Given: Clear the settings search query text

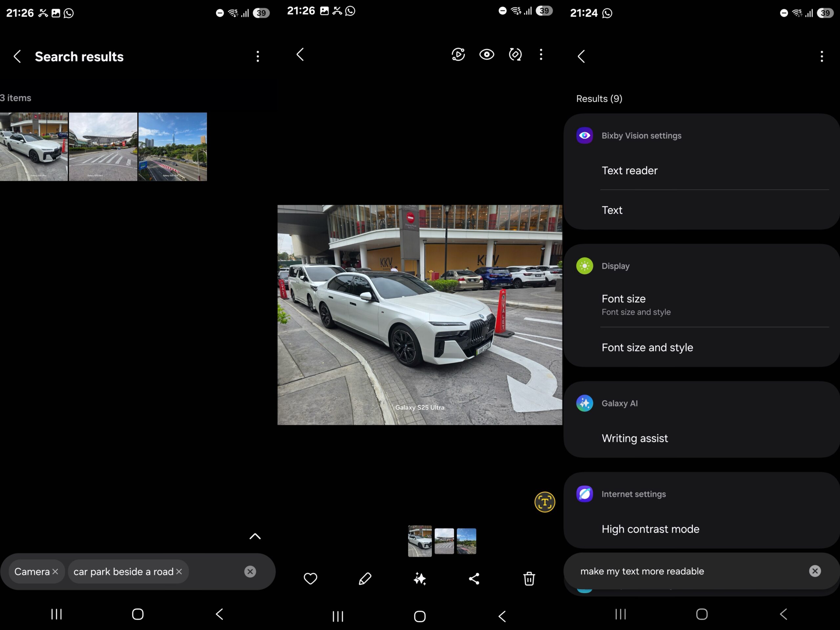Looking at the screenshot, I should [814, 571].
